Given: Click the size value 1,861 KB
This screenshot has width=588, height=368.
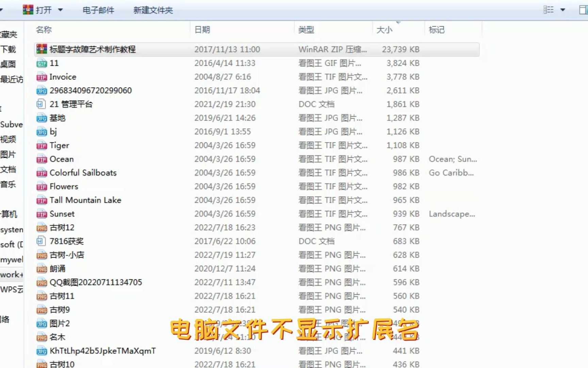Looking at the screenshot, I should coord(403,104).
